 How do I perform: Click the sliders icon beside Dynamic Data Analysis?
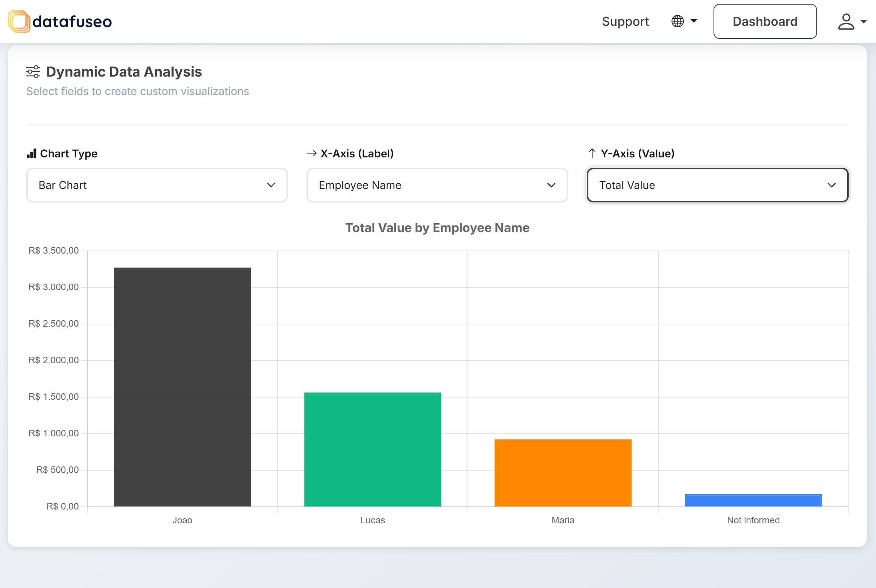tap(33, 72)
